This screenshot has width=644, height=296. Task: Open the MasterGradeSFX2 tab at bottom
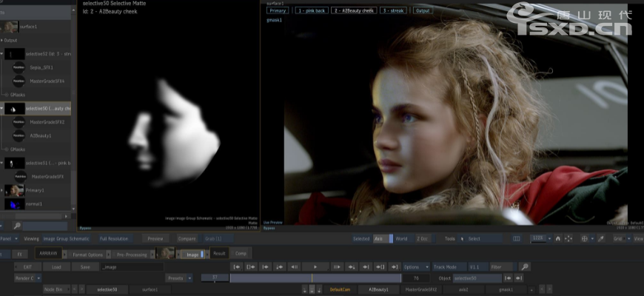click(421, 289)
